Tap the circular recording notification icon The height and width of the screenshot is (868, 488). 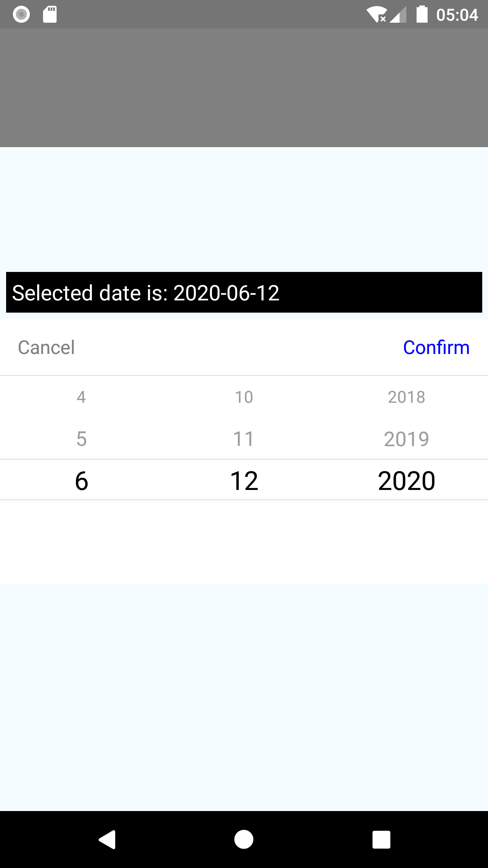click(21, 14)
